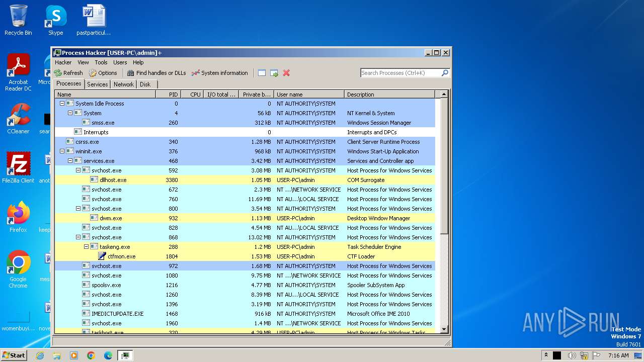Click the Refresh toolbar button
The width and height of the screenshot is (644, 362).
point(68,73)
